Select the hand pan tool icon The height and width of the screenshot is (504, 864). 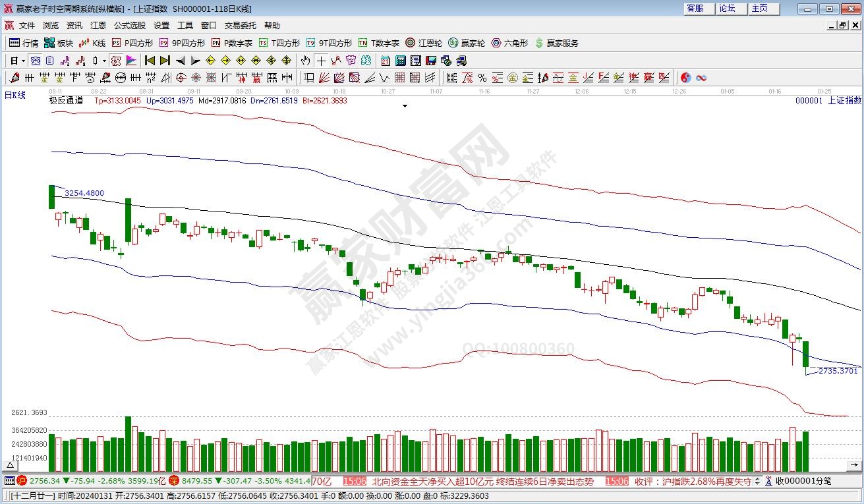point(305,61)
